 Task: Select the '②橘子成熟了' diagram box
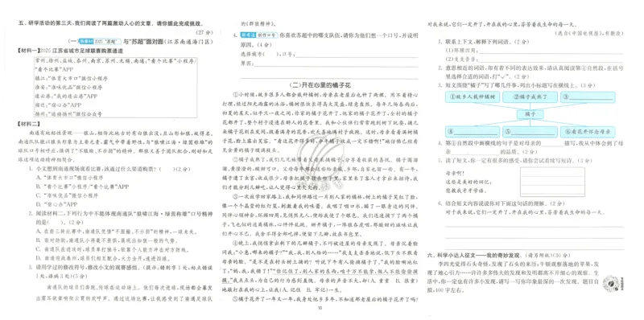pos(530,96)
